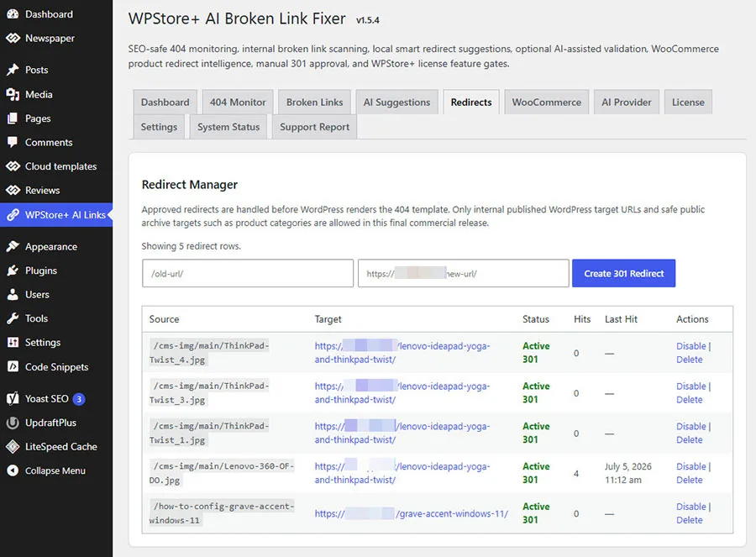Click the Reviews icon in sidebar
Viewport: 756px width, 557px height.
click(13, 190)
